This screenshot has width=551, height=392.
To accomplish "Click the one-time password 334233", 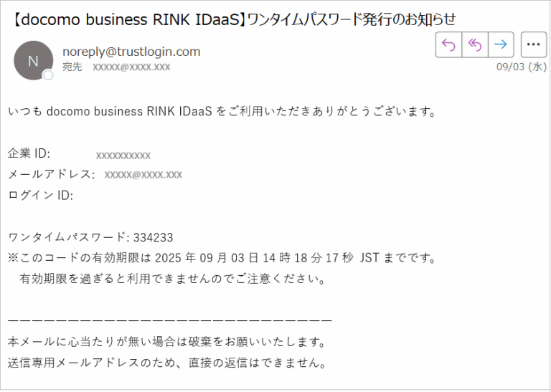I will 154,238.
